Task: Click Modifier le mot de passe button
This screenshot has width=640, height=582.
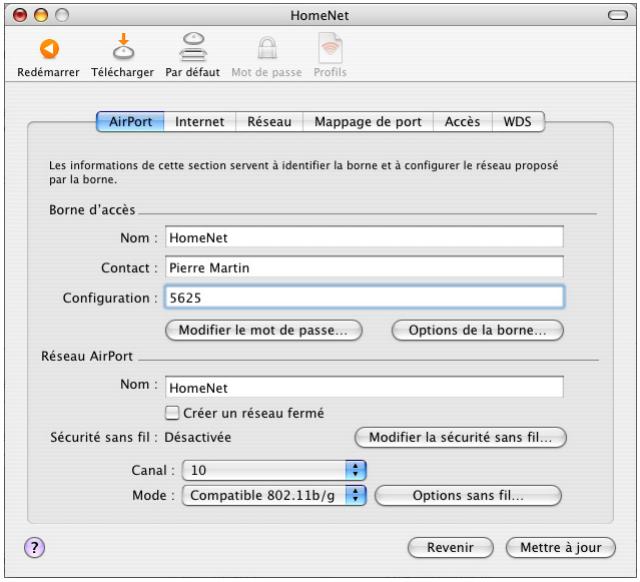Action: pyautogui.click(x=264, y=330)
